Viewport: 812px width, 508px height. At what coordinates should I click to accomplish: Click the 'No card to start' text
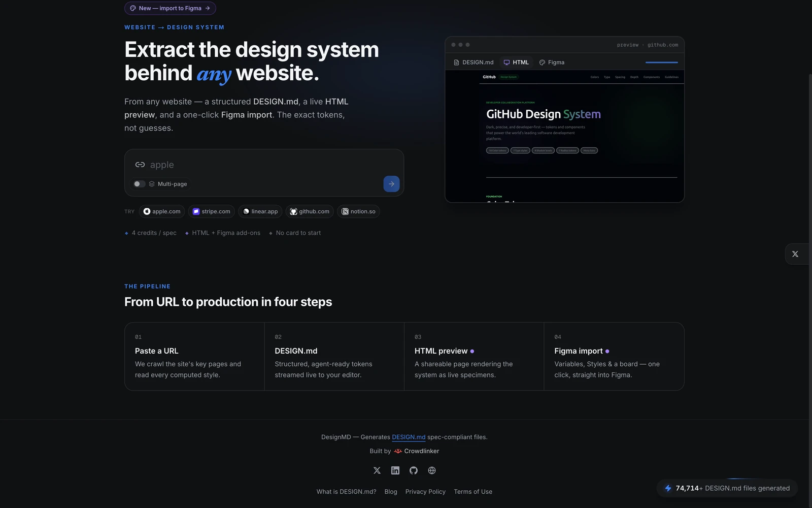[298, 233]
